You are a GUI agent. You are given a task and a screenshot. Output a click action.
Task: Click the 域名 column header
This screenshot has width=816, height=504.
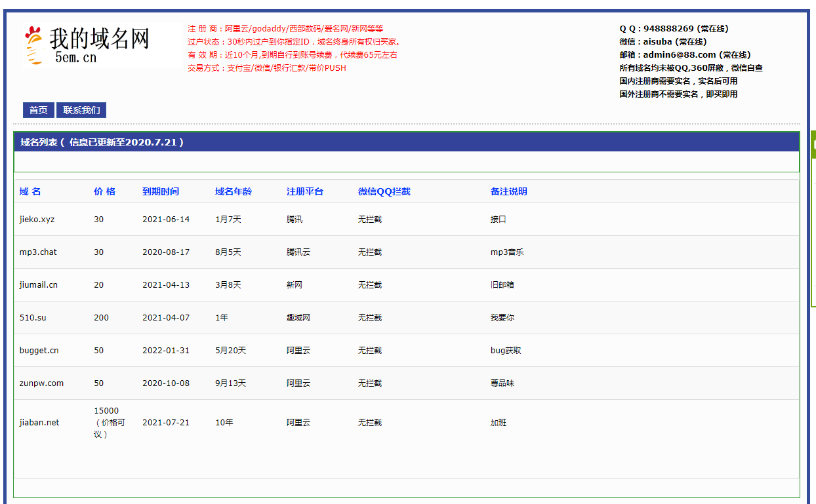click(x=30, y=191)
